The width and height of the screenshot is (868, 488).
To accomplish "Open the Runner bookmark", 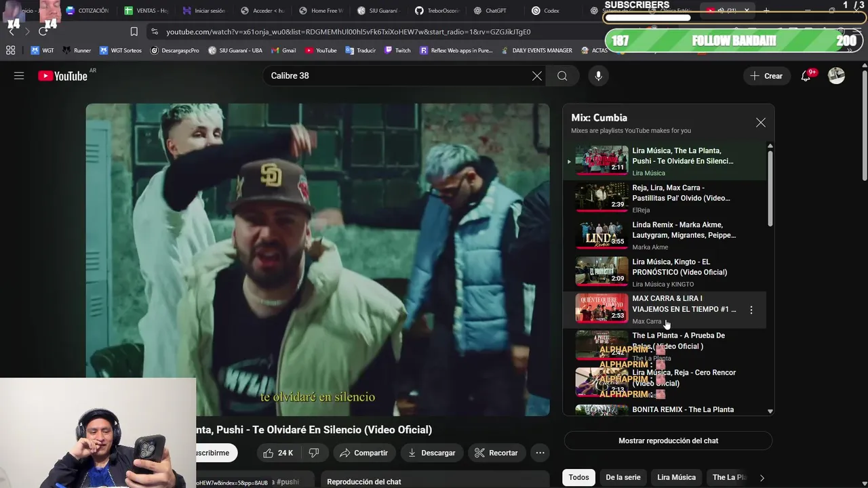I will coord(77,50).
